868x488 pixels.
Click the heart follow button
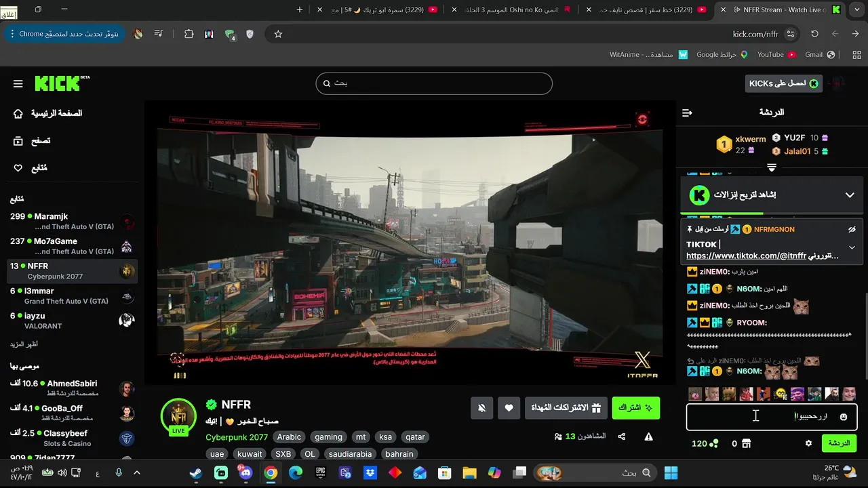pyautogui.click(x=509, y=408)
